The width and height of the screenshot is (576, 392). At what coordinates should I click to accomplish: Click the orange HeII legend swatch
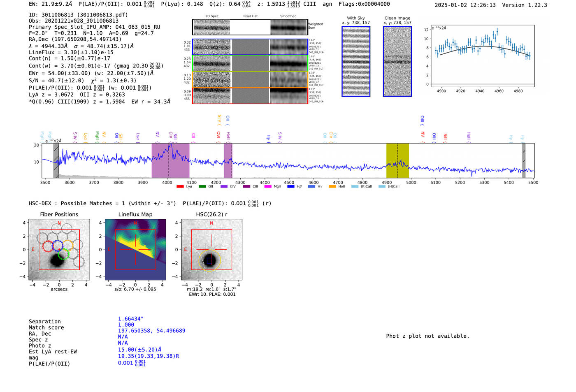[x=332, y=187]
